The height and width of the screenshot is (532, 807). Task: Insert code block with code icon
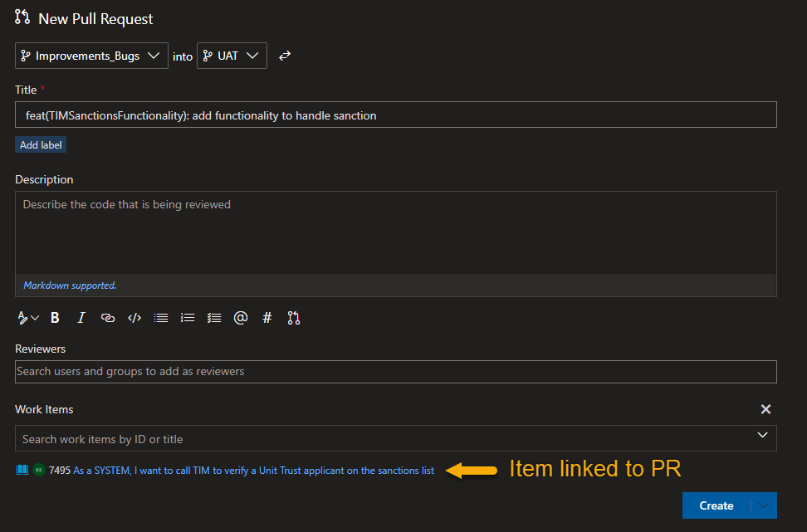tap(134, 317)
